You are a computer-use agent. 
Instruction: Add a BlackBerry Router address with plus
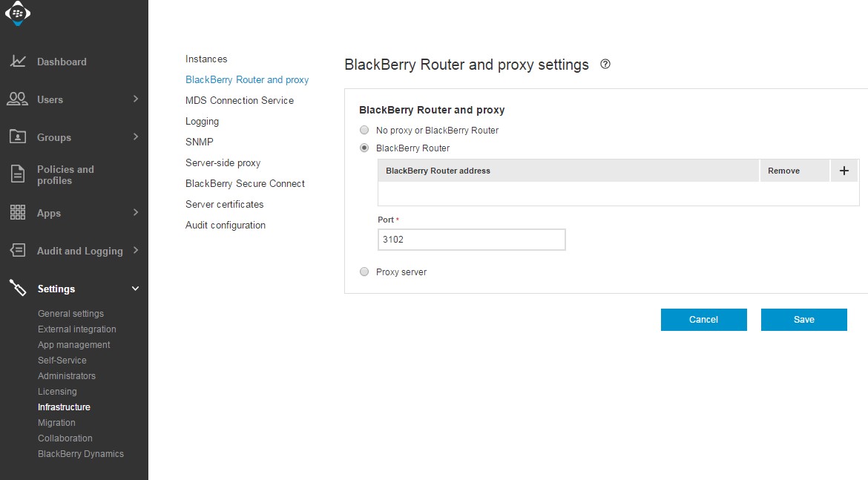(844, 171)
